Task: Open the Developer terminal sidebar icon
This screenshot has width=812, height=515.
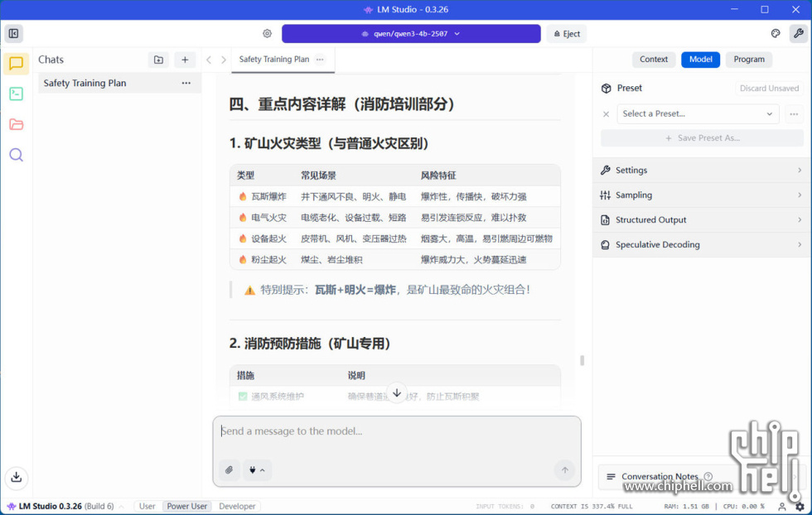Action: (x=16, y=94)
